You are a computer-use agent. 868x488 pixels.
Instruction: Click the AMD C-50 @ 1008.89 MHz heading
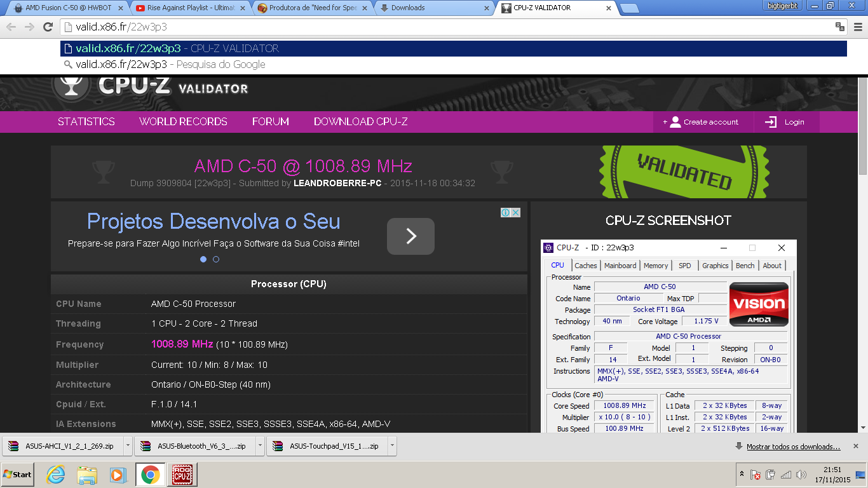click(303, 166)
